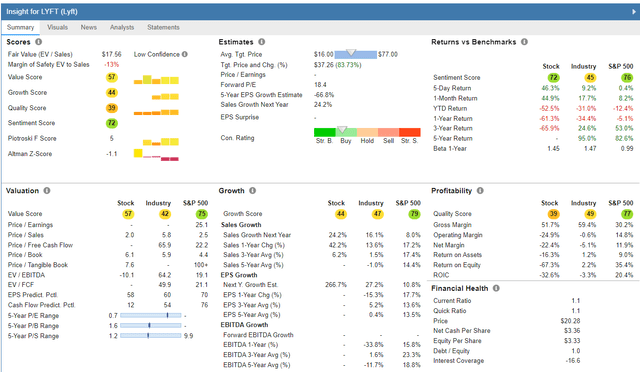Click the Forward P/E 18.4 value
640x372 pixels.
(320, 85)
